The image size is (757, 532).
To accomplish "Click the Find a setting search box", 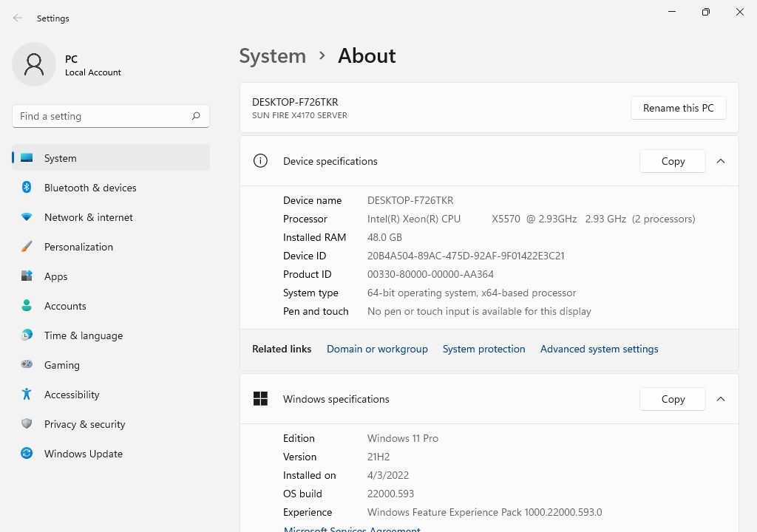I will pos(102,116).
